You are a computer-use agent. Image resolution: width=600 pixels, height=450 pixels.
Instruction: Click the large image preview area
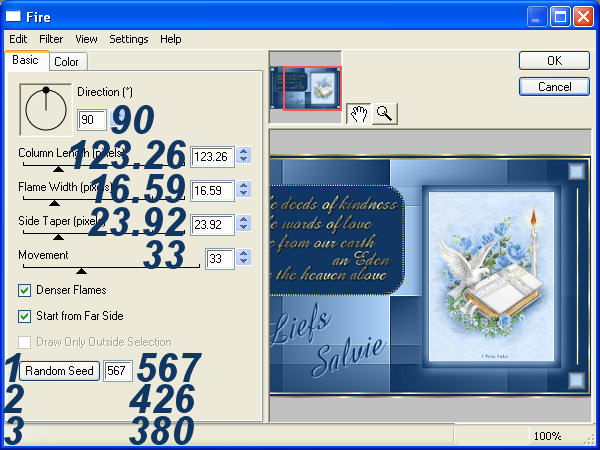(x=430, y=276)
